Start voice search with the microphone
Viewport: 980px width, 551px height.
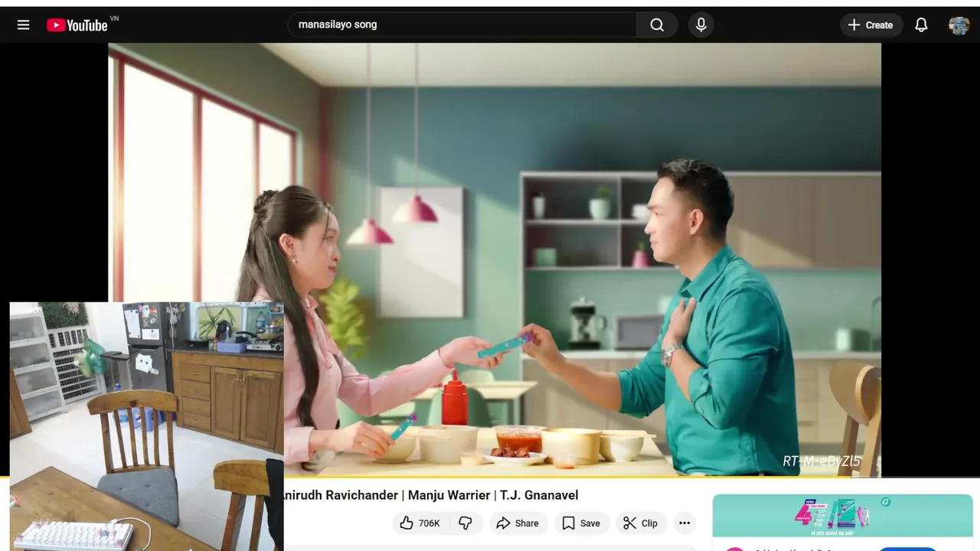(701, 25)
